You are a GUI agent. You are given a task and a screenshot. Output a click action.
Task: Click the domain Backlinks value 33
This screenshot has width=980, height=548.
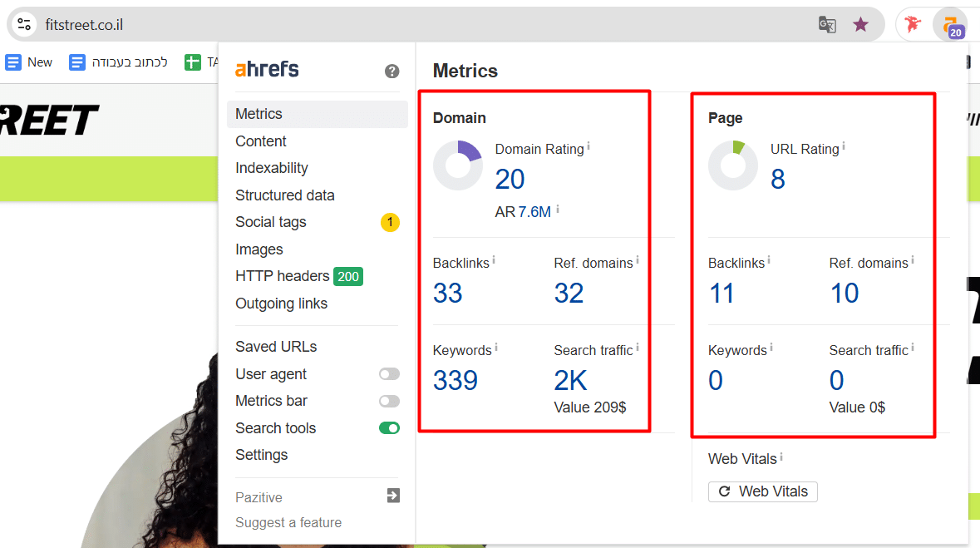tap(447, 294)
